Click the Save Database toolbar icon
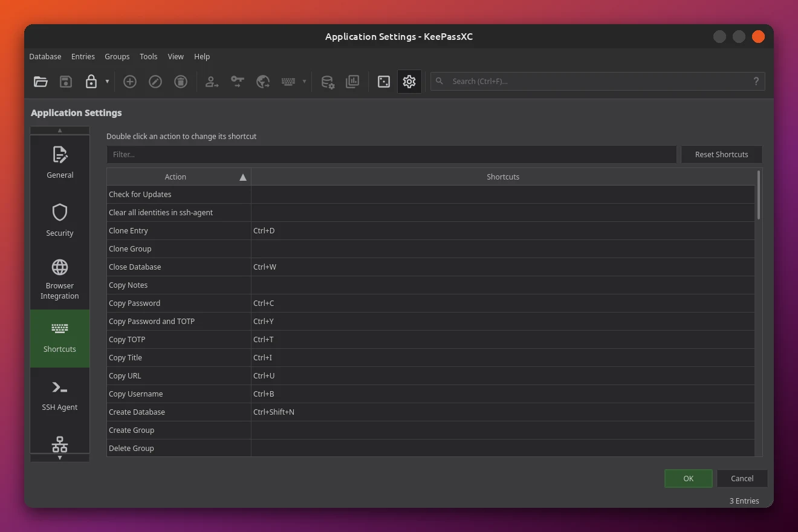798x532 pixels. pos(66,82)
